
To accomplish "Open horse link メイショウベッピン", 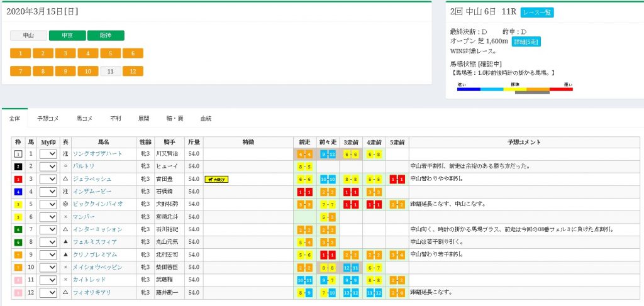I will coord(97,268).
